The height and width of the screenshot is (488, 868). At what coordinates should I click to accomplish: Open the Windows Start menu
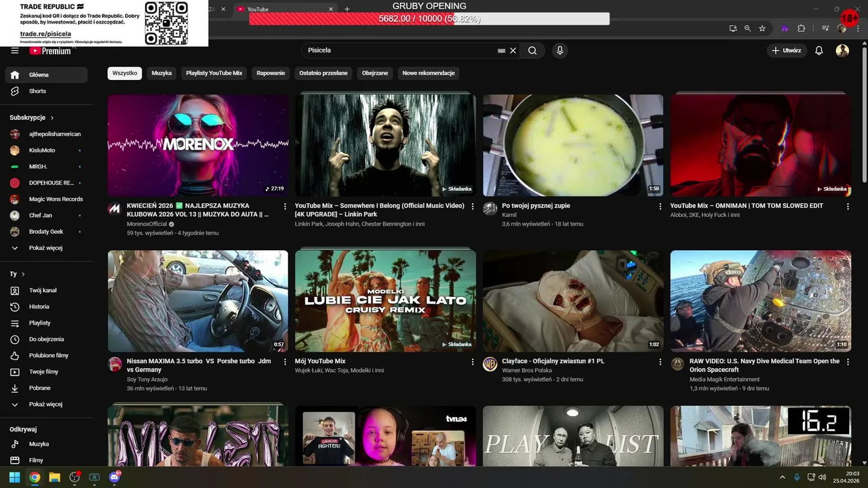click(14, 477)
